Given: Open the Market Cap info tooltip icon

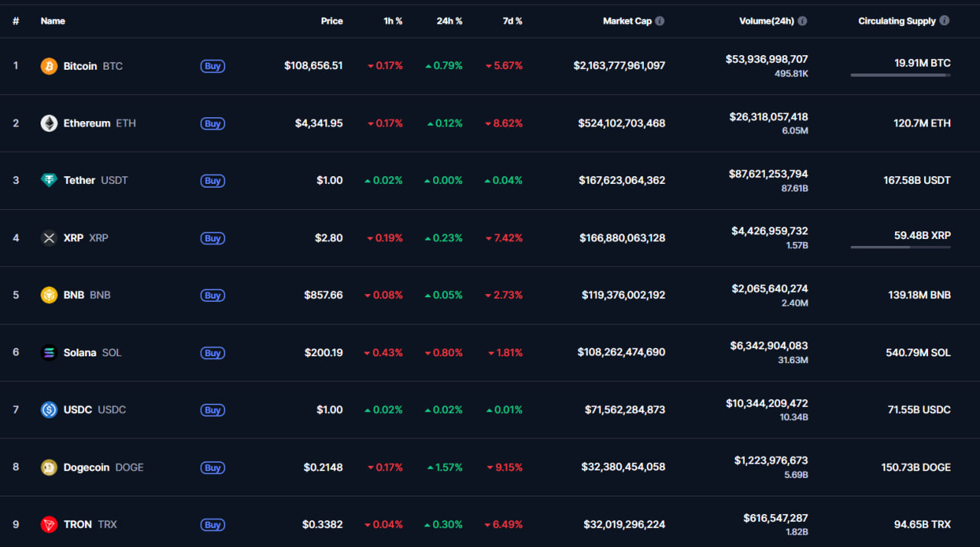Looking at the screenshot, I should (660, 21).
